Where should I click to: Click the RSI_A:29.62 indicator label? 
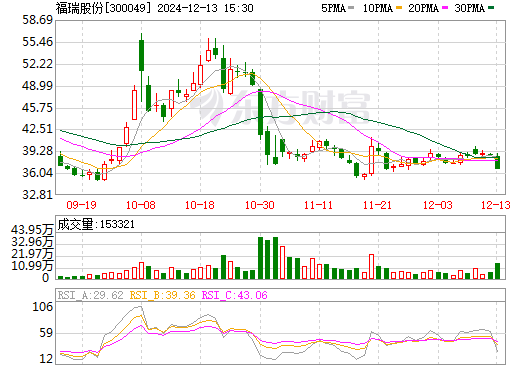pyautogui.click(x=90, y=295)
